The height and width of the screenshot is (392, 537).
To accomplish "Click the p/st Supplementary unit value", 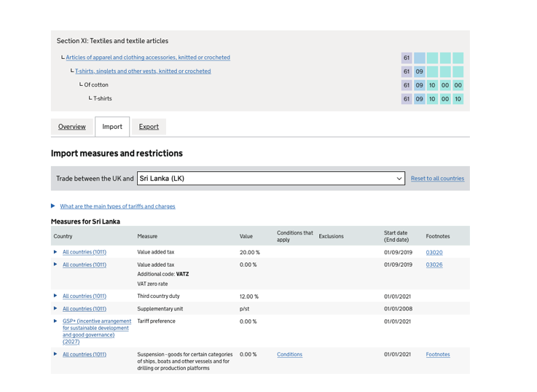I will pos(245,309).
